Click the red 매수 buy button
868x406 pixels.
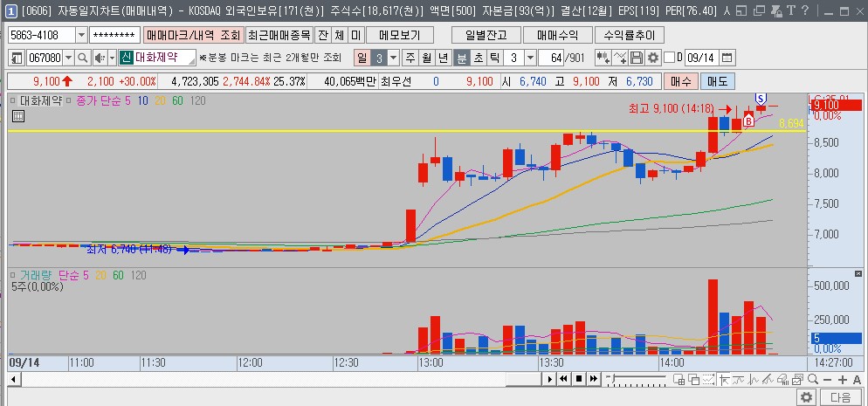point(681,81)
